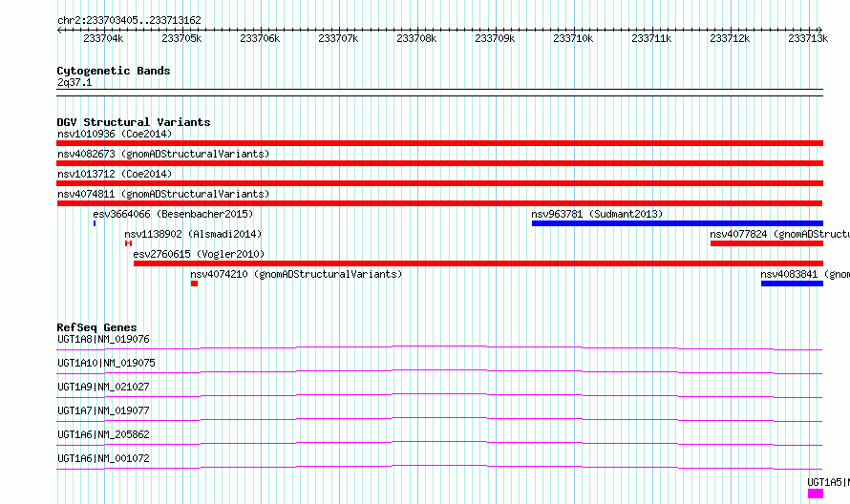
Task: Click the nsv4074210 (gnomADStructuralVariants) label
Action: point(296,274)
